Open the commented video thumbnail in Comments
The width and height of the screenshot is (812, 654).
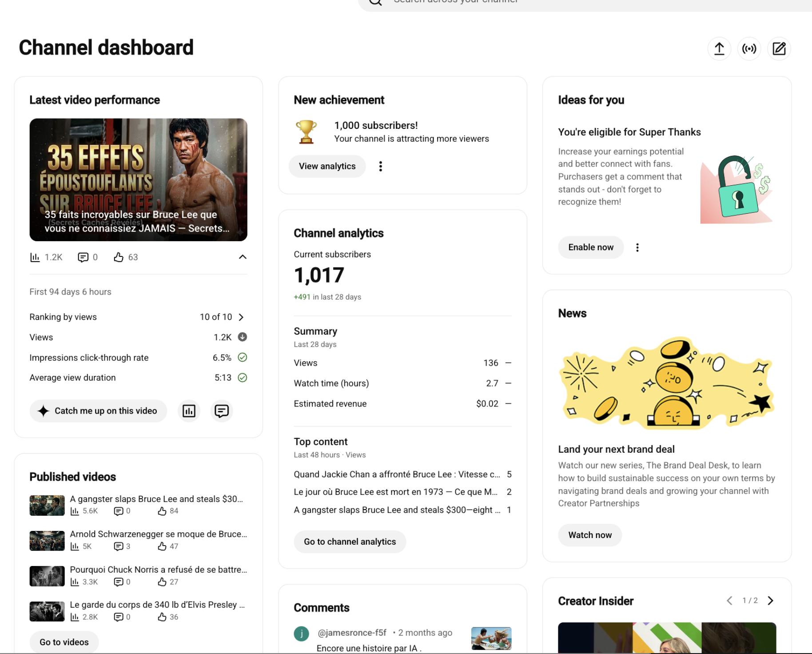tap(491, 638)
